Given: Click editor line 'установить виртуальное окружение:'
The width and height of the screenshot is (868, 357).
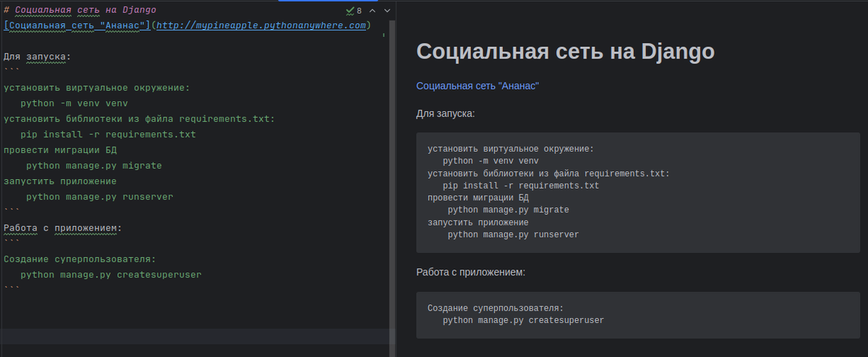Looking at the screenshot, I should tap(96, 88).
